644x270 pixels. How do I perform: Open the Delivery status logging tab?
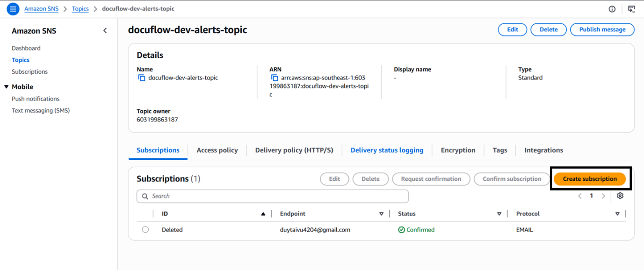click(x=387, y=150)
